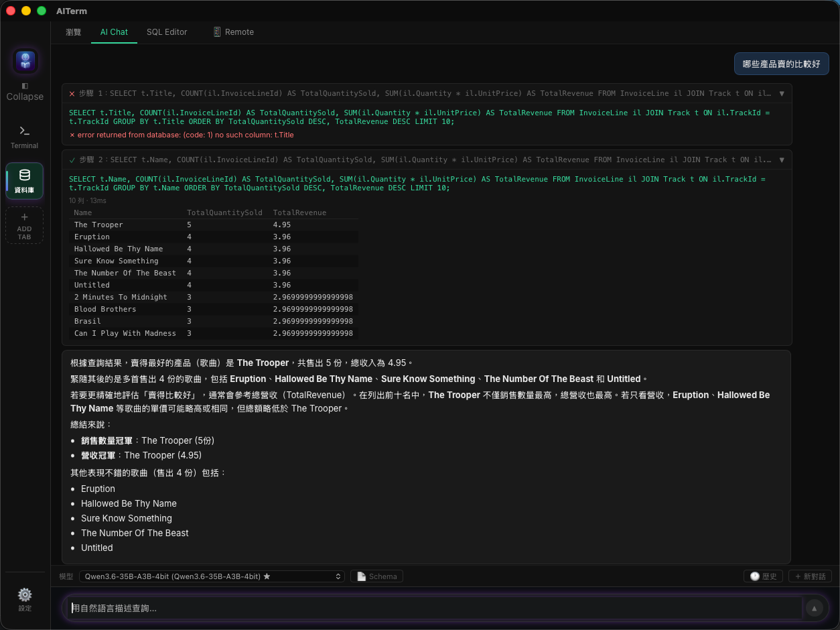Open the Terminal panel
Screen dimensions: 840x630
(x=25, y=137)
